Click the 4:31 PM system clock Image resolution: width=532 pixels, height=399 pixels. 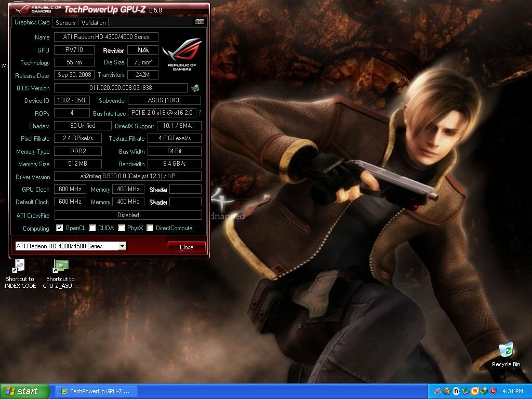coord(513,391)
